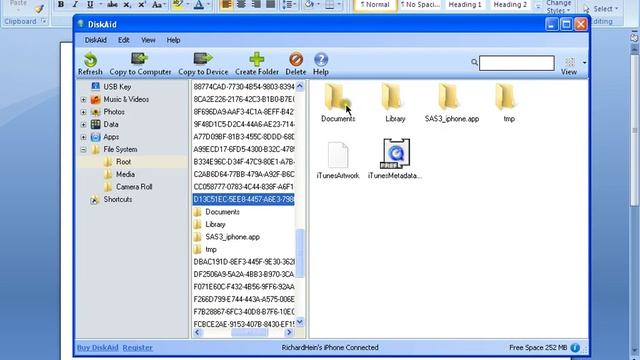The width and height of the screenshot is (640, 360).
Task: Apply the No Spacing style in Word
Action: pos(420,5)
